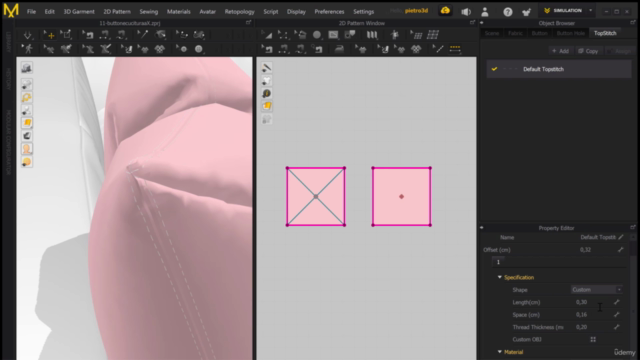This screenshot has width=640, height=360.
Task: Click the Space (cm) value 0,16 field
Action: click(581, 315)
